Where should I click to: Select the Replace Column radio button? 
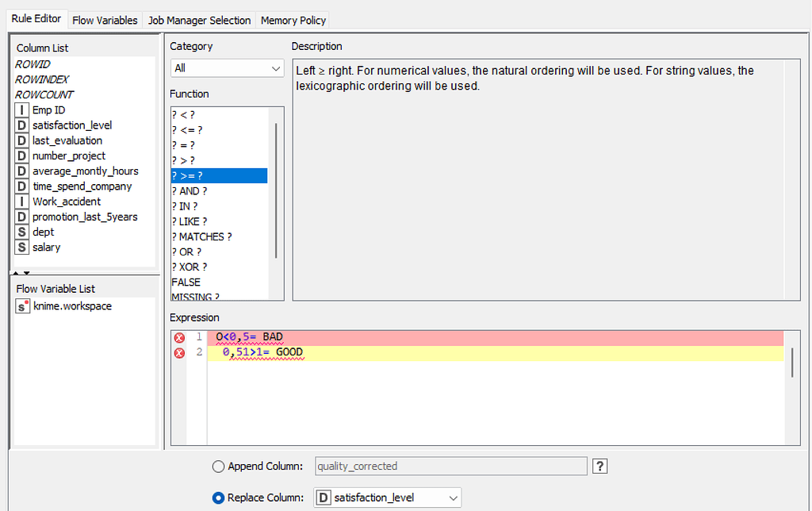click(x=218, y=498)
